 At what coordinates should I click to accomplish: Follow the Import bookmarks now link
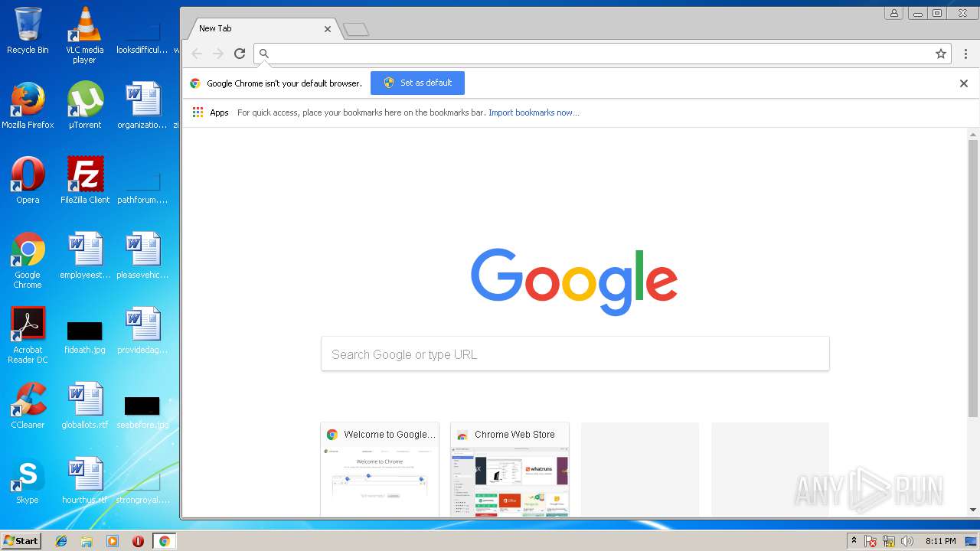coord(534,112)
